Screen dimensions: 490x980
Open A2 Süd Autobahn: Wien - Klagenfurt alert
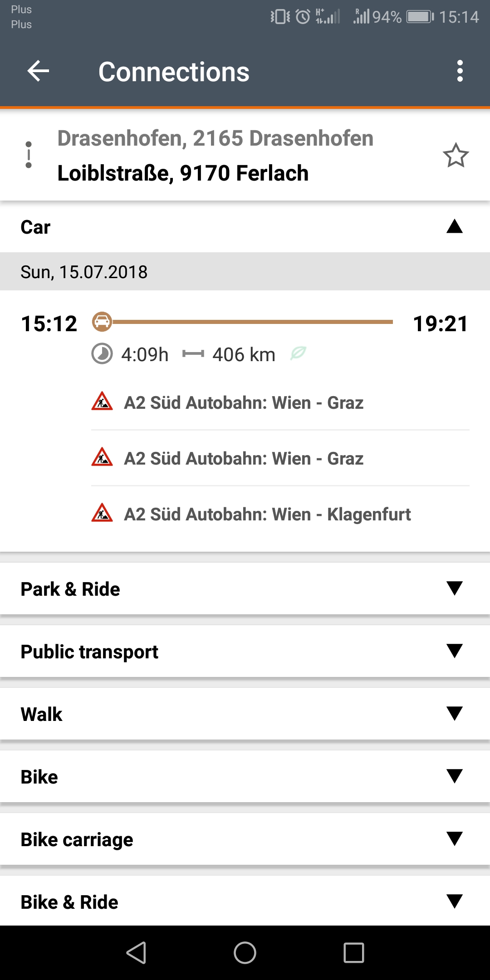coord(267,514)
